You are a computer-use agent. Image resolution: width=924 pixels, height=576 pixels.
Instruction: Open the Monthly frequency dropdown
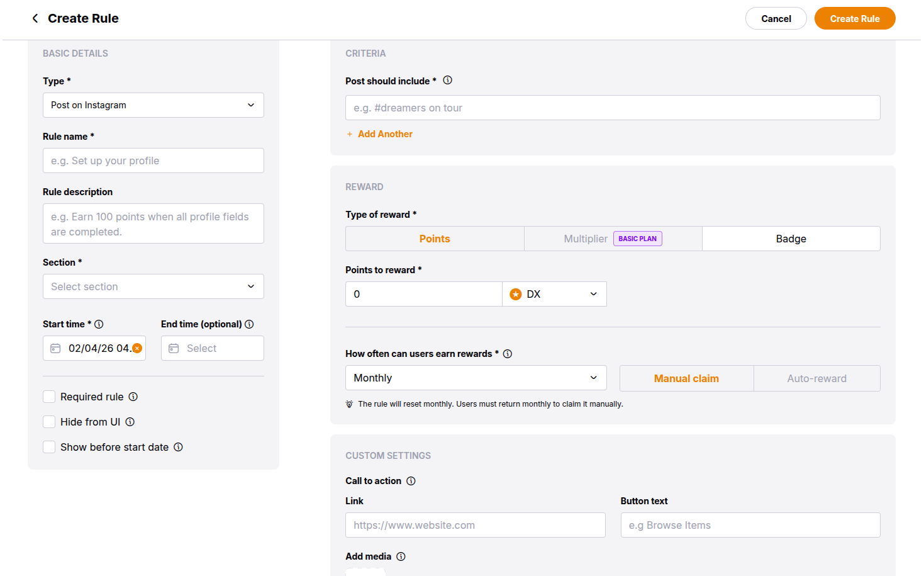click(x=476, y=378)
